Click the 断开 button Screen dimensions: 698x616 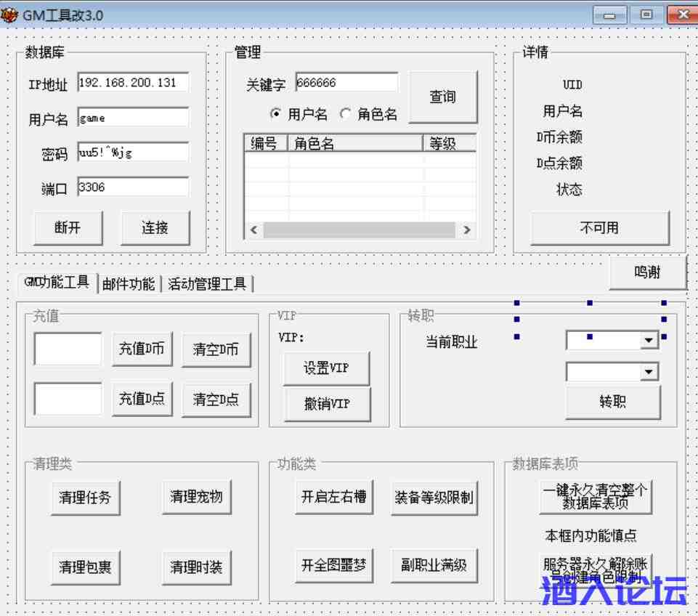point(68,228)
